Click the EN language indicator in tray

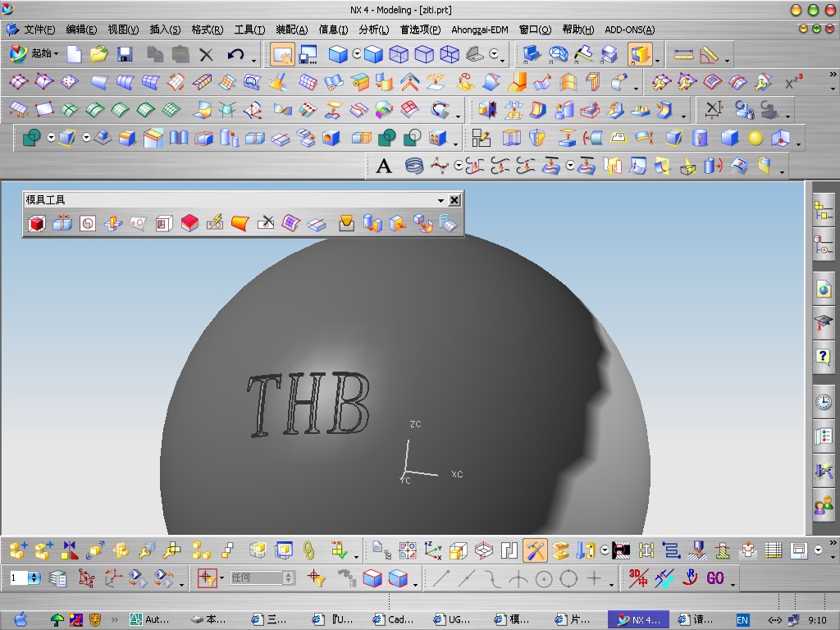(x=742, y=620)
